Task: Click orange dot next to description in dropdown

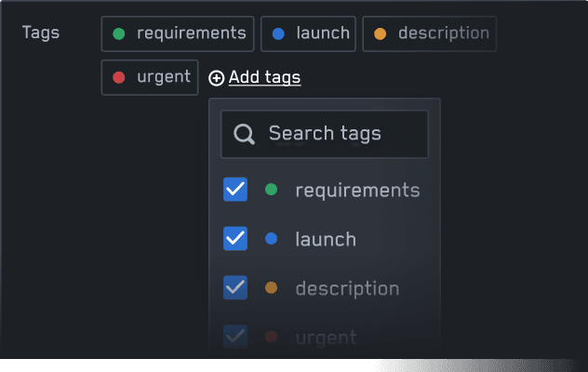Action: 271,287
